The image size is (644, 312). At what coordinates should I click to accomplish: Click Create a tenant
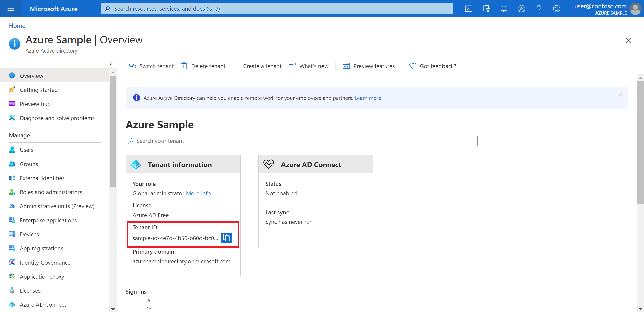tap(257, 66)
